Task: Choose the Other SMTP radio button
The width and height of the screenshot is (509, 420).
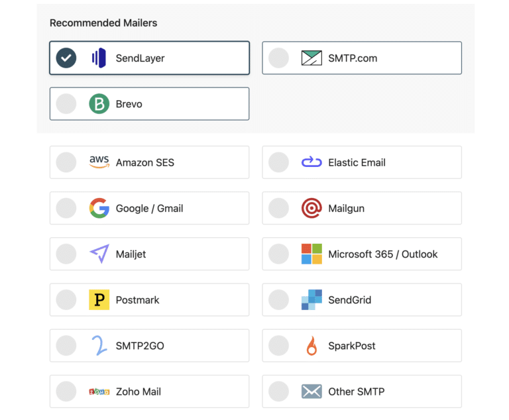Action: click(279, 392)
